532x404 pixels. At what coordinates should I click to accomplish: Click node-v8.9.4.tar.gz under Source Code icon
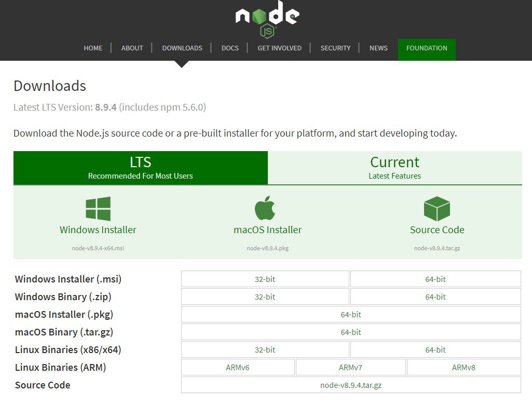click(x=437, y=248)
